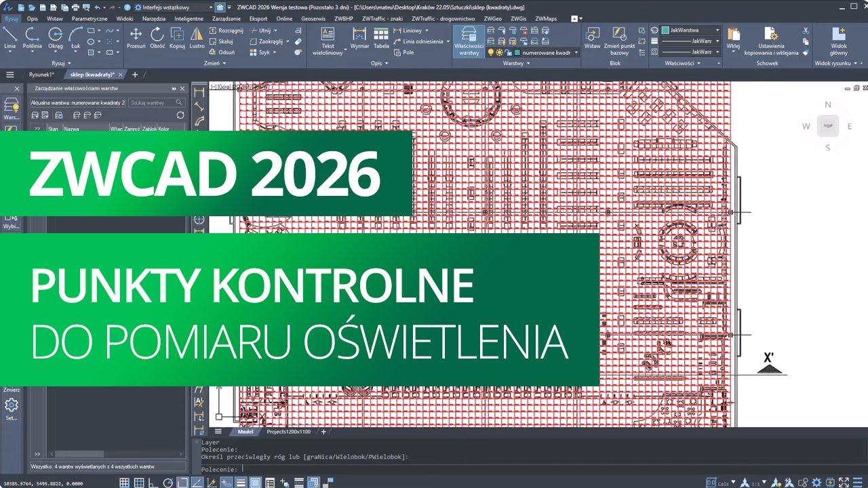Select the Łuk arc tool
The image size is (868, 488).
pos(76,38)
